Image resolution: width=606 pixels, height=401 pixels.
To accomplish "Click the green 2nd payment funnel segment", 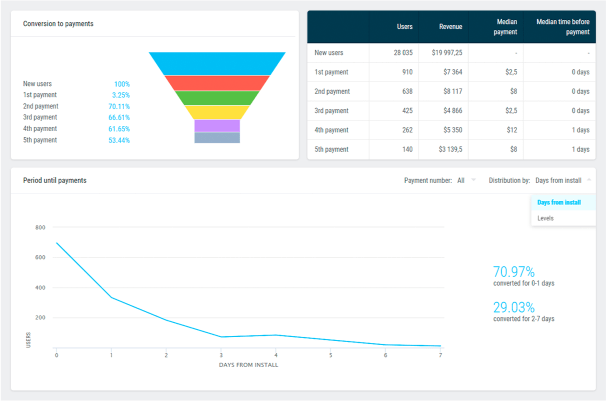I will (216, 98).
